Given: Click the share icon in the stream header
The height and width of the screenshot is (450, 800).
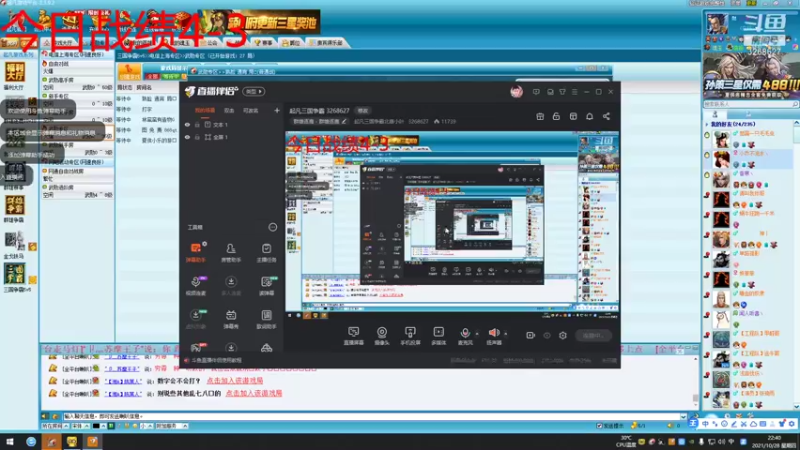Looking at the screenshot, I should [606, 116].
